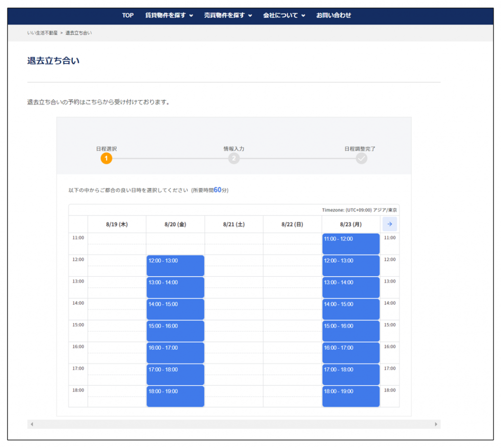Click the completion checkmark step icon
Viewport: 501px width, 448px height.
pyautogui.click(x=361, y=158)
